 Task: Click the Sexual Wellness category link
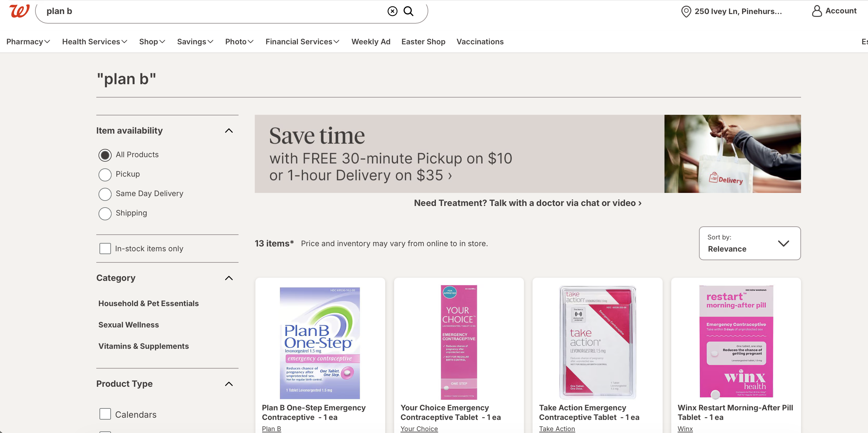129,325
